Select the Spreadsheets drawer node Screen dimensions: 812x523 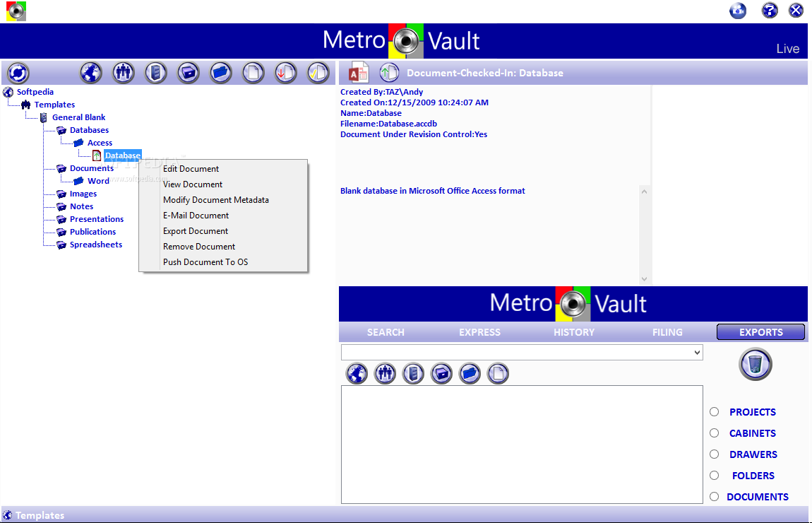pyautogui.click(x=96, y=244)
